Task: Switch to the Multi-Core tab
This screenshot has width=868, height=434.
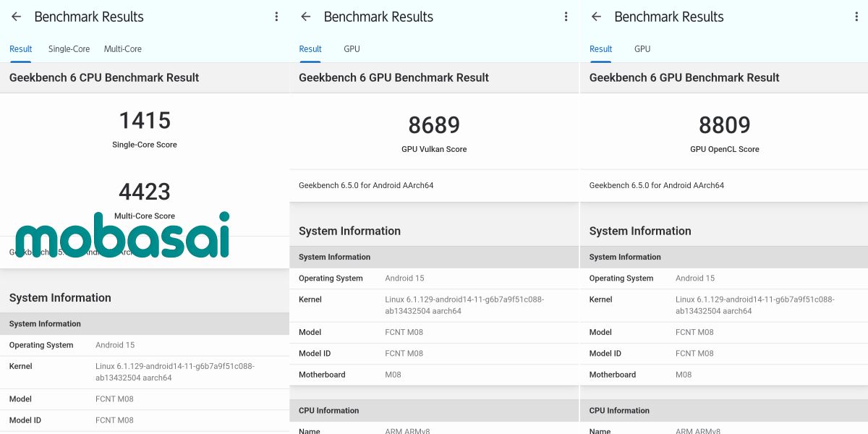Action: point(122,49)
